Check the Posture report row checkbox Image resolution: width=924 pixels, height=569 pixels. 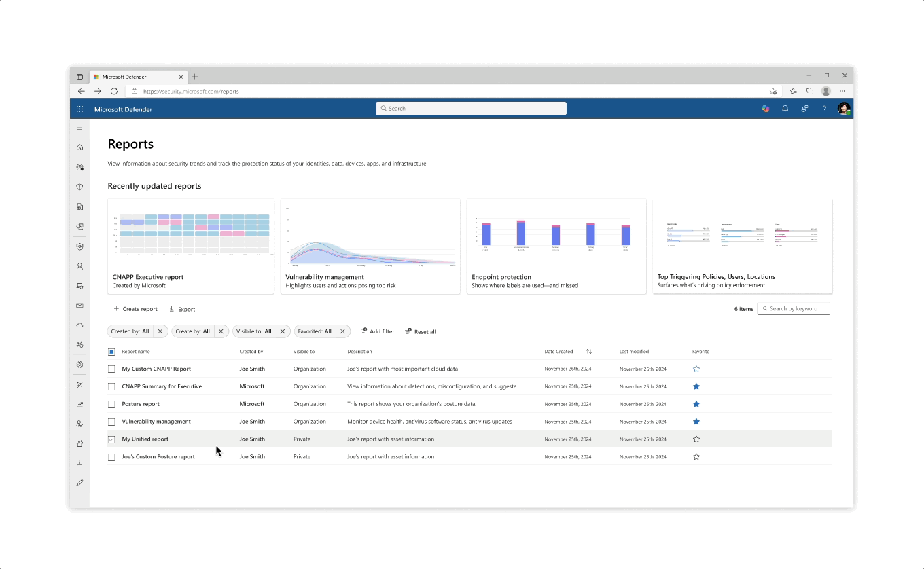click(x=111, y=404)
